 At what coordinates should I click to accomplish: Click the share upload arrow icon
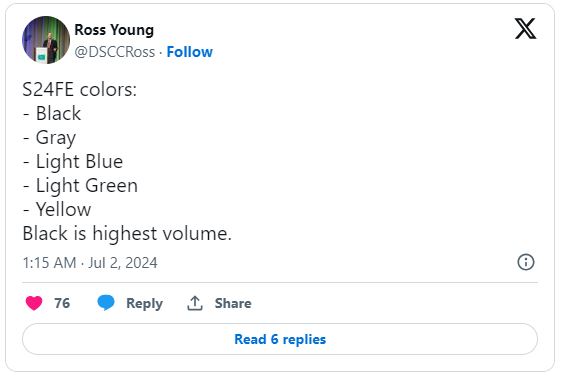click(x=195, y=303)
